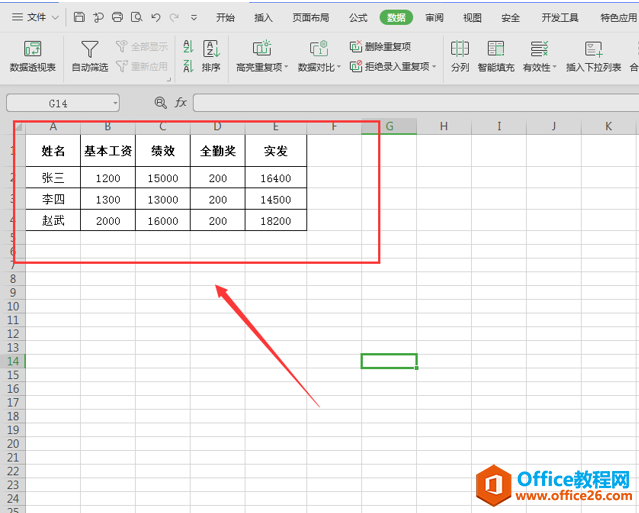Expand the 数据对比 dropdown arrow
This screenshot has width=639, height=513.
(339, 66)
